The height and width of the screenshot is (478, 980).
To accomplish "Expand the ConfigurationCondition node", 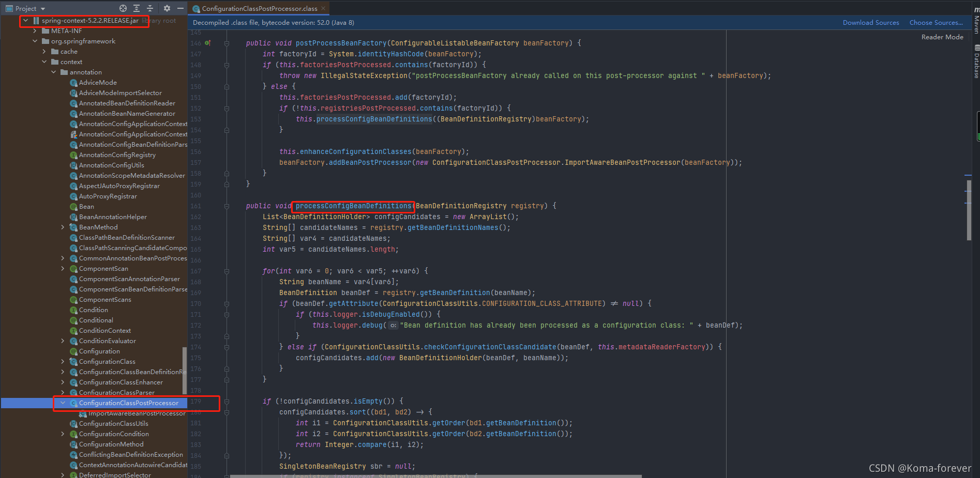I will point(63,434).
